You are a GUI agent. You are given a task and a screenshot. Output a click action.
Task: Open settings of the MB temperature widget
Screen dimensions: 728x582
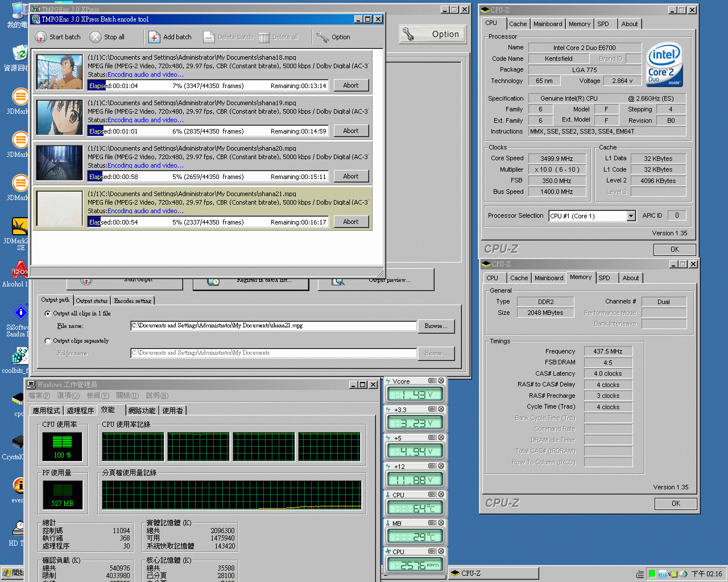(432, 523)
